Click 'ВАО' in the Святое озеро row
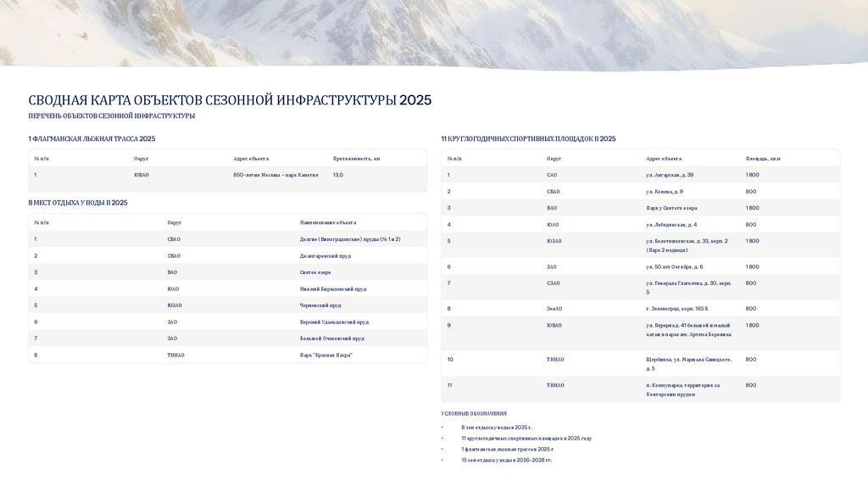This screenshot has height=487, width=868. coord(172,272)
